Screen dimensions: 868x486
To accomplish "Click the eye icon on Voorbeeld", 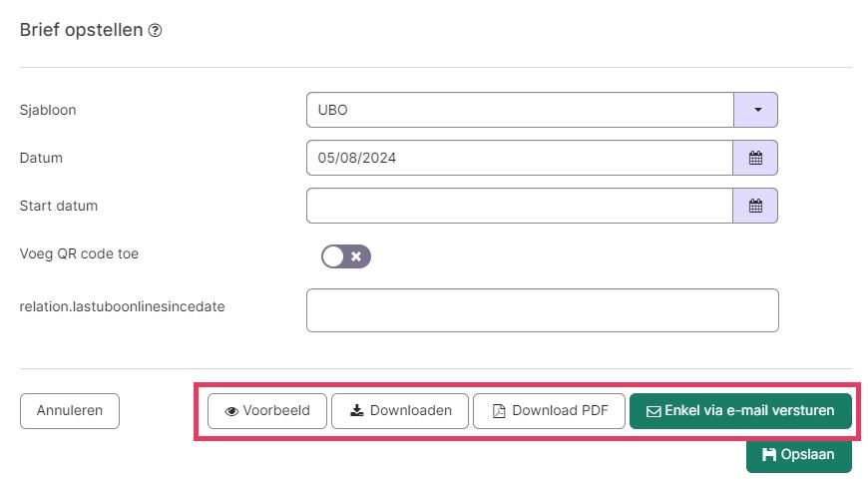I will coord(231,410).
